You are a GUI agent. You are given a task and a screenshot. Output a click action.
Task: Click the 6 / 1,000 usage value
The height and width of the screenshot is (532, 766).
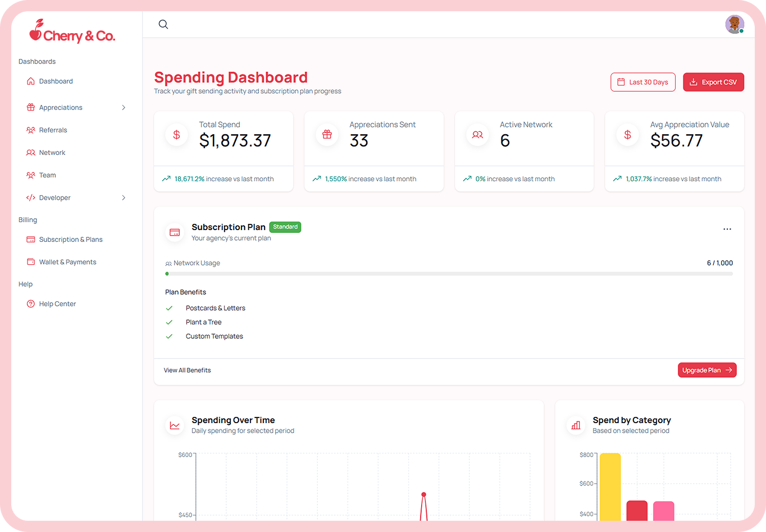click(x=720, y=263)
